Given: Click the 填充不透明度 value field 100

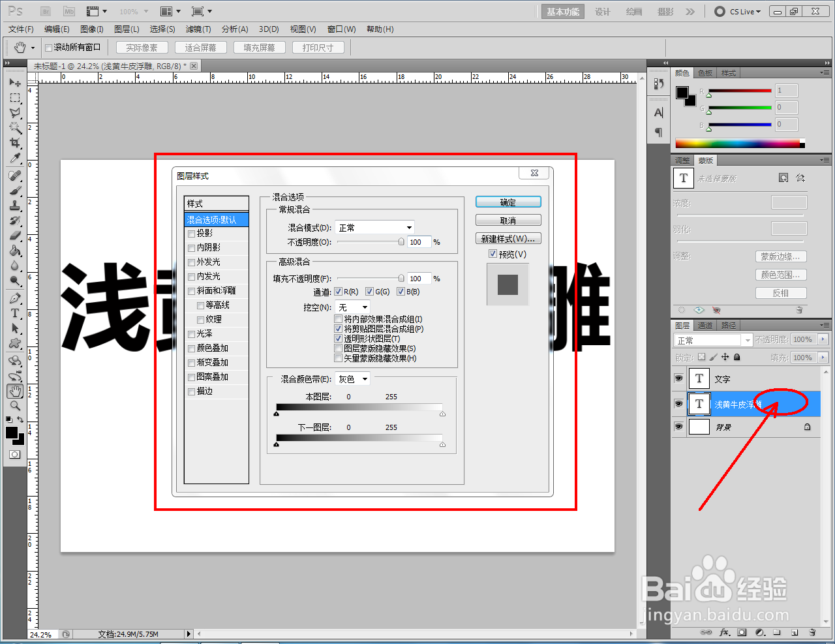Looking at the screenshot, I should 419,279.
